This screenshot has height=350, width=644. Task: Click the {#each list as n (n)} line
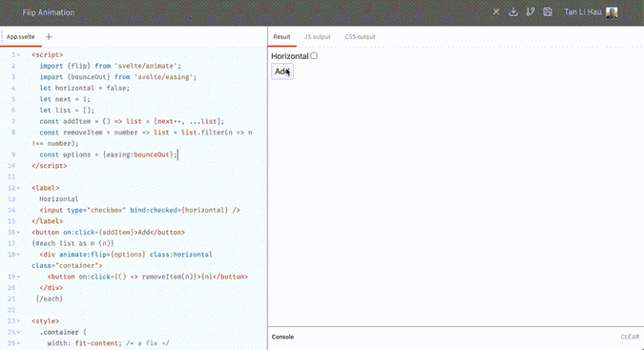[73, 243]
